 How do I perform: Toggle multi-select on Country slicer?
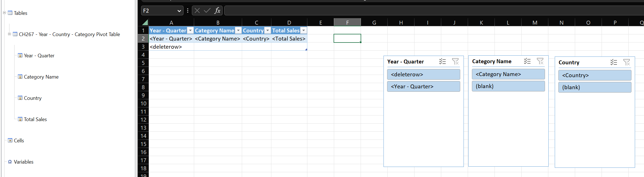pos(614,62)
